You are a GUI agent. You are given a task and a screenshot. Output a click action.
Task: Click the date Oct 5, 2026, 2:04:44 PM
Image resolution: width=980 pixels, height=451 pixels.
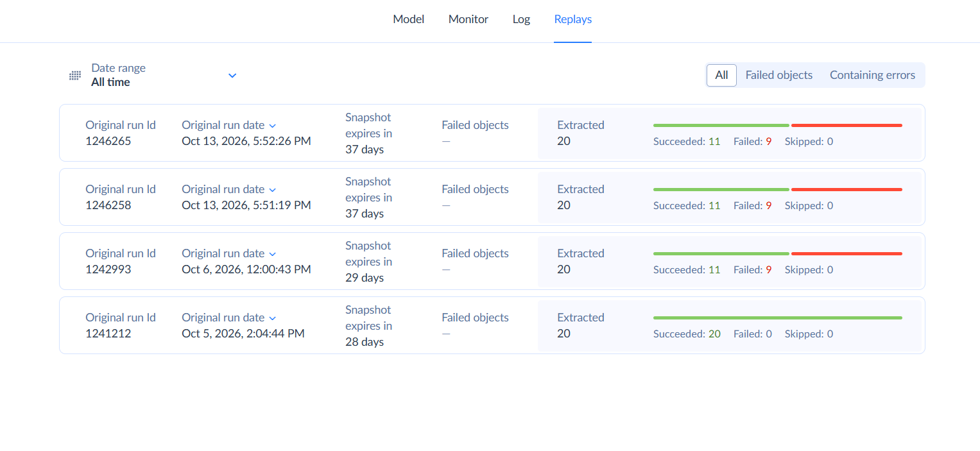[x=243, y=334]
